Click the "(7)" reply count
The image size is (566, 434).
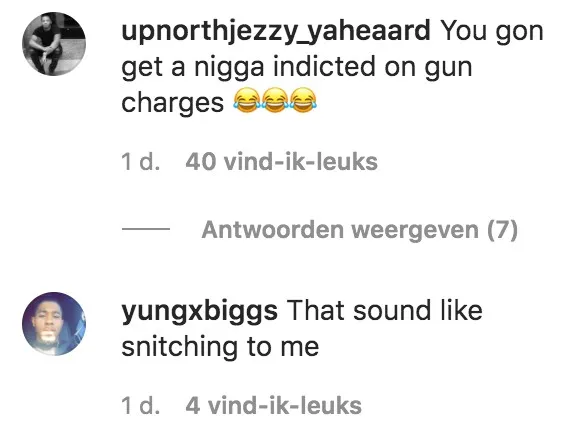pos(502,230)
